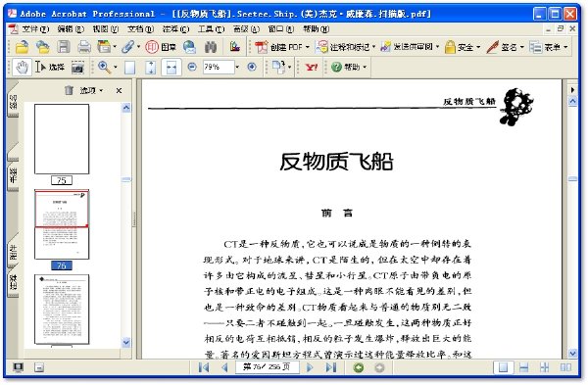Close the pages navigation panel with X
The width and height of the screenshot is (588, 385).
pos(119,90)
